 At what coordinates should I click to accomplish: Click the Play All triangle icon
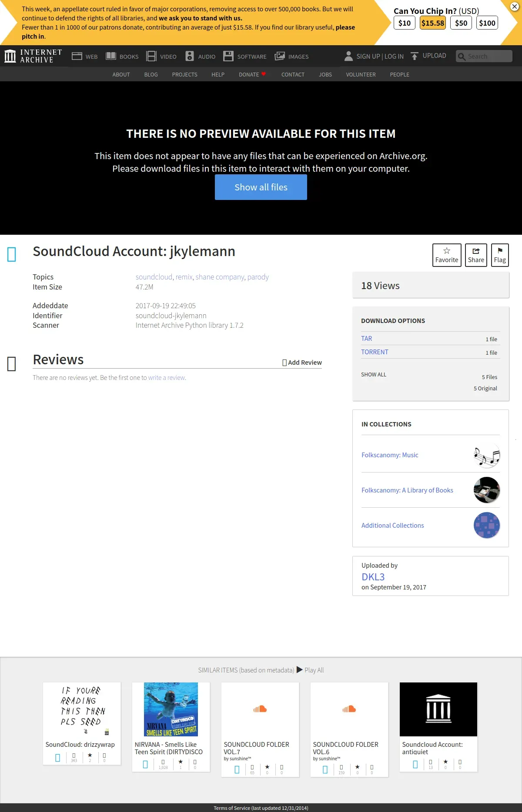pos(300,670)
